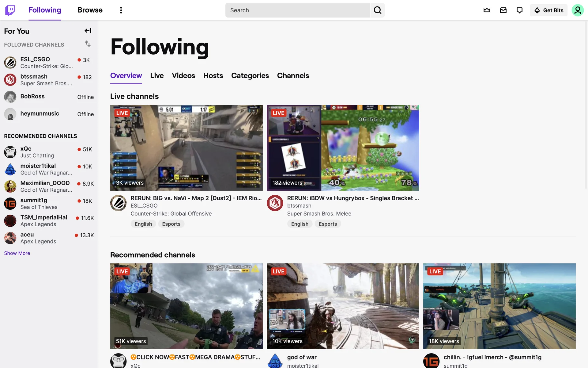Open the user profile avatar menu

pyautogui.click(x=577, y=10)
